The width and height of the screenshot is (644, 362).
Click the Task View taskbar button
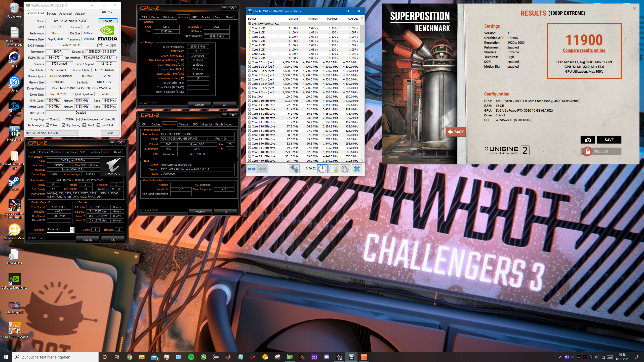pos(117,357)
